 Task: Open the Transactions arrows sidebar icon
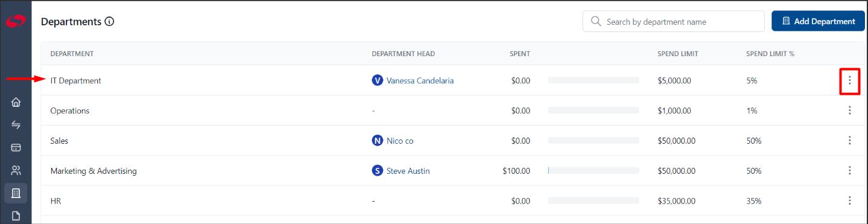click(16, 125)
